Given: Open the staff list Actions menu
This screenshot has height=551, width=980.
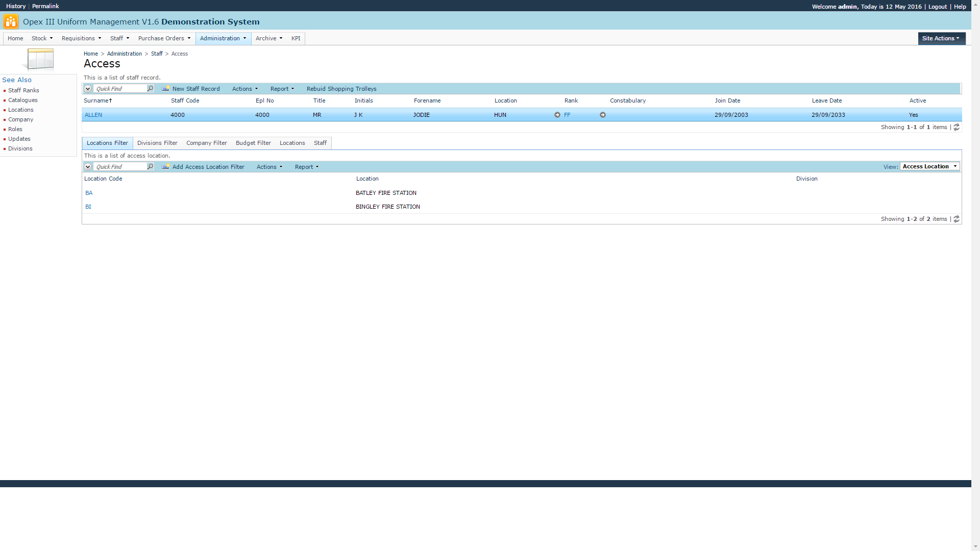Looking at the screenshot, I should (x=244, y=89).
